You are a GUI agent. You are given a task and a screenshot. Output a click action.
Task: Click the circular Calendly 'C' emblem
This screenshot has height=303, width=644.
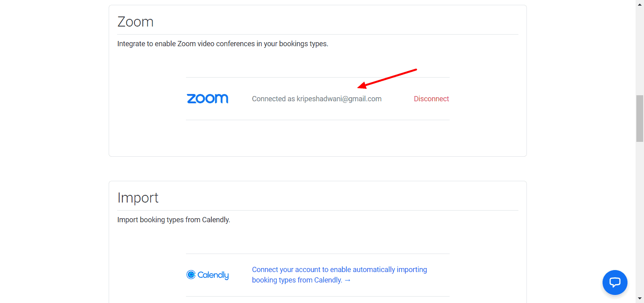point(191,274)
